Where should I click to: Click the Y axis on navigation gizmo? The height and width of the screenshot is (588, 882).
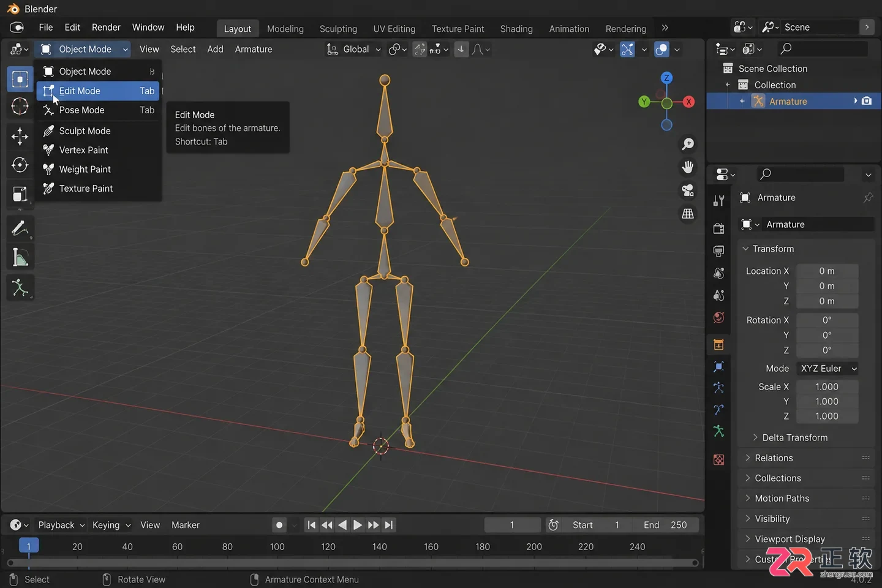(x=644, y=102)
